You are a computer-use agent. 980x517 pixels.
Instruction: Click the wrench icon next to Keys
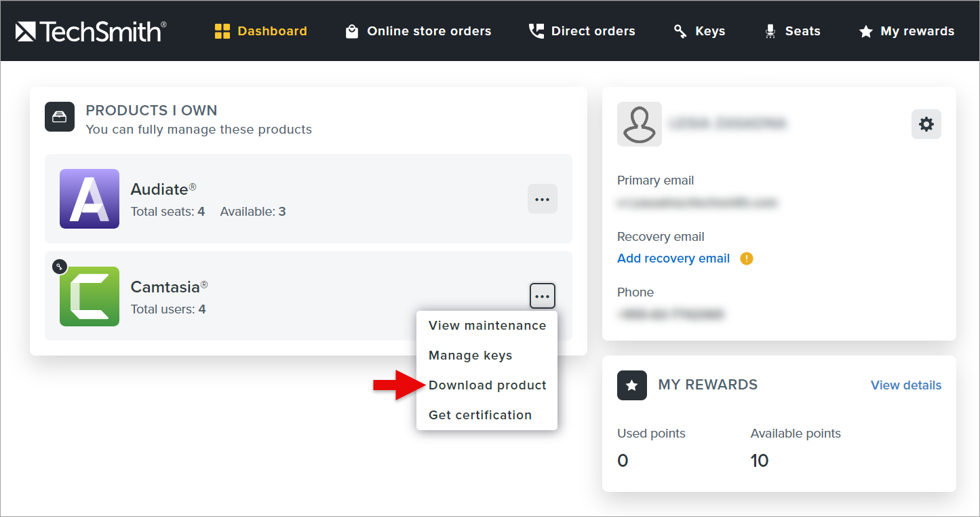pos(678,31)
